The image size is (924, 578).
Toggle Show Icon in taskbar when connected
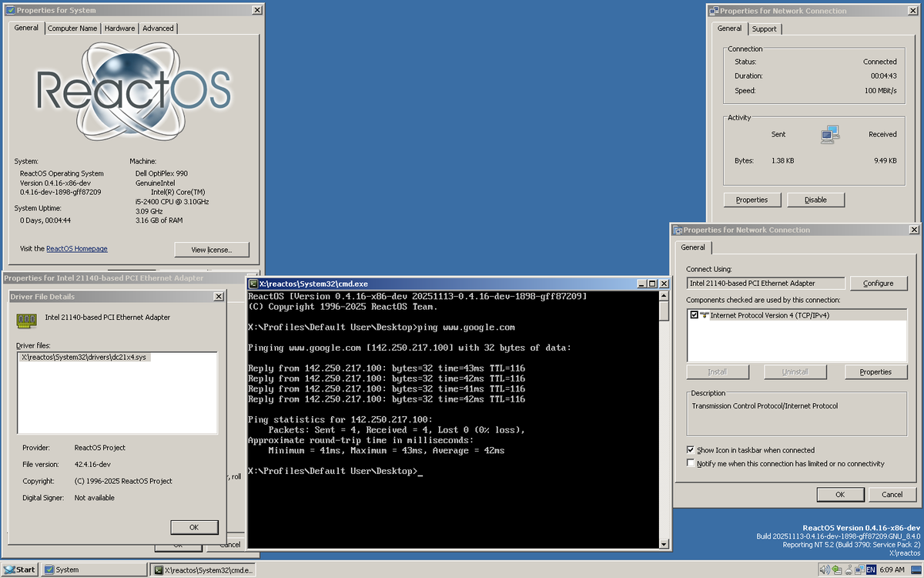tap(690, 450)
